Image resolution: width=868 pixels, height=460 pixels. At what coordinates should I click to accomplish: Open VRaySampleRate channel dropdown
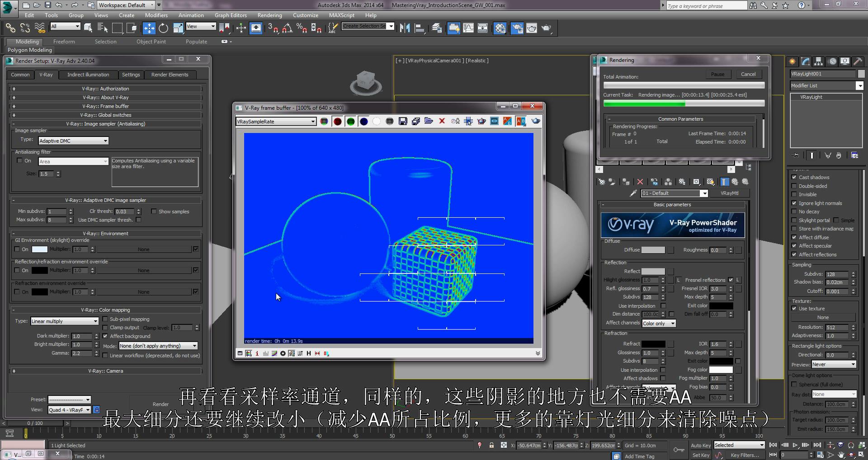276,121
